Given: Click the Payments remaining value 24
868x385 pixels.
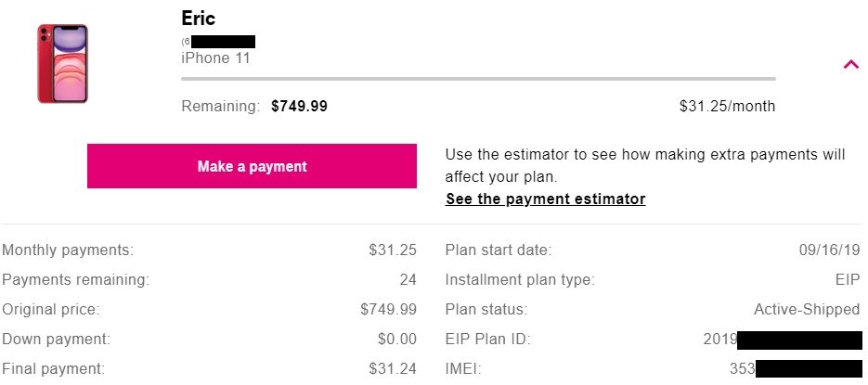Looking at the screenshot, I should pyautogui.click(x=408, y=280).
